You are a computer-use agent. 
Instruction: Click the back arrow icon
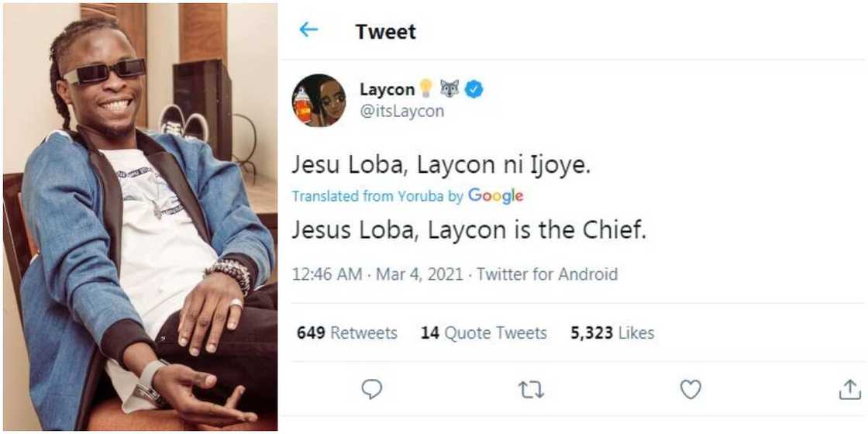click(x=308, y=30)
